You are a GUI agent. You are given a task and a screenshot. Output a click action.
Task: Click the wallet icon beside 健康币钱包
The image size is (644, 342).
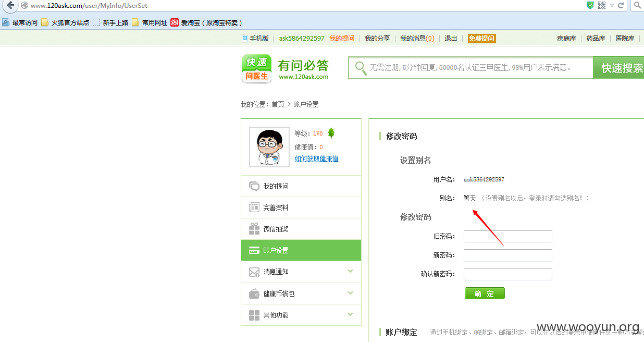click(254, 294)
